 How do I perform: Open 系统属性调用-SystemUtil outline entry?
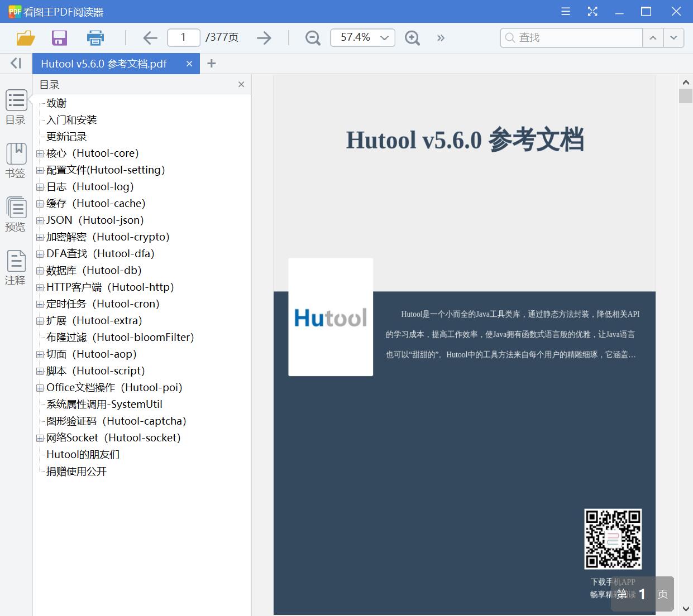[x=104, y=405]
